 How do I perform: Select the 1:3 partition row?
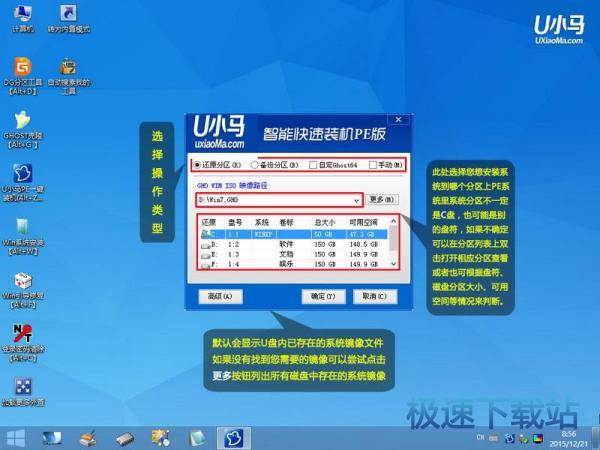click(294, 254)
